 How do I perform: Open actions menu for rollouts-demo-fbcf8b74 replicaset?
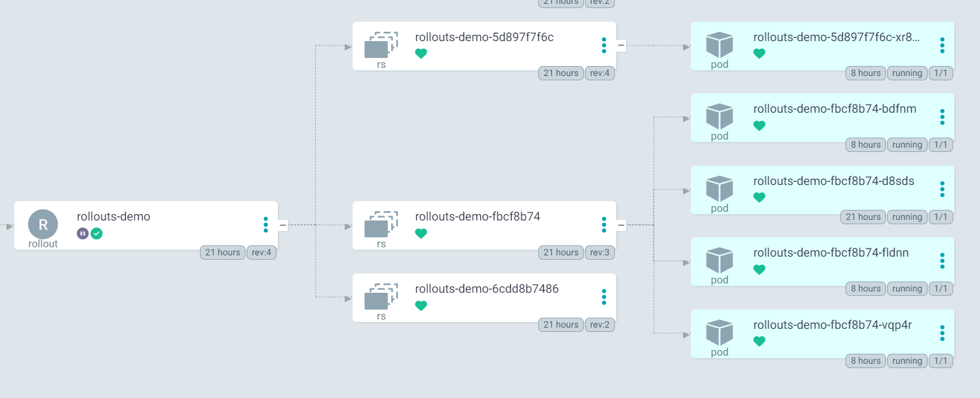point(604,225)
